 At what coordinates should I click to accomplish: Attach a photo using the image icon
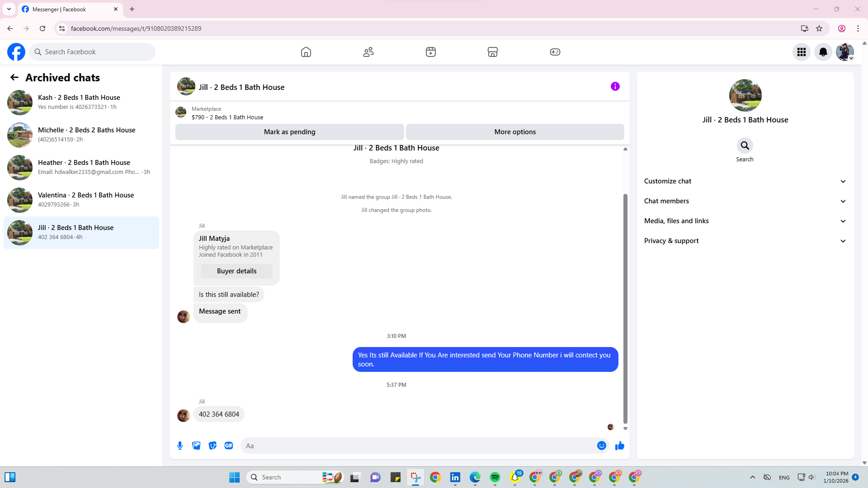(x=196, y=446)
